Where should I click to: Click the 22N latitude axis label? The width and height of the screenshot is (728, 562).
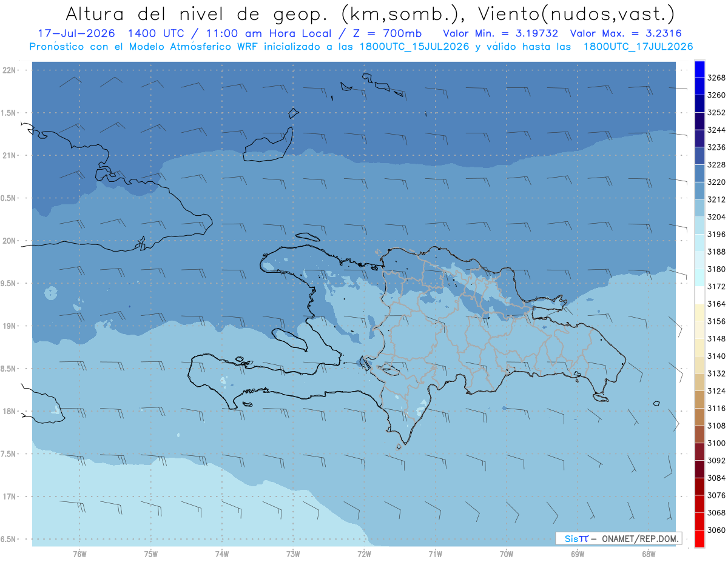click(10, 70)
